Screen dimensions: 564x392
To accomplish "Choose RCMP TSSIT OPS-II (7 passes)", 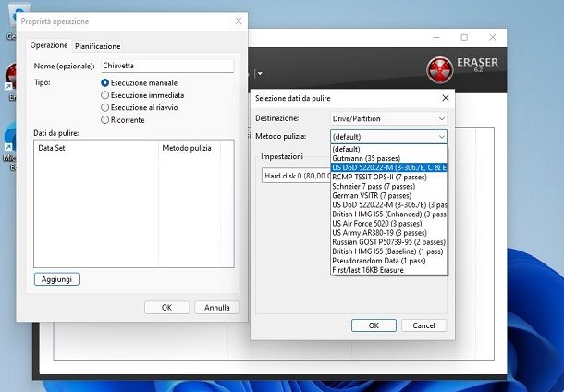I will (388, 177).
